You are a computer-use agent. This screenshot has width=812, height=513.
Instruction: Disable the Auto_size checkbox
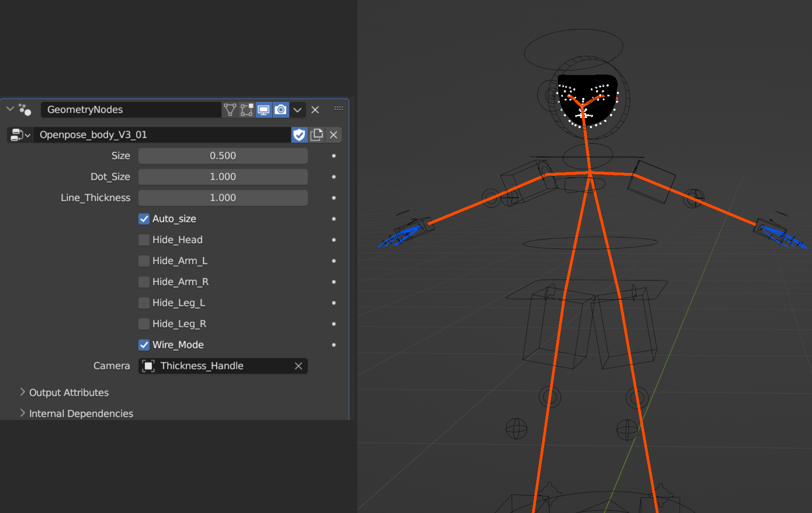[144, 219]
